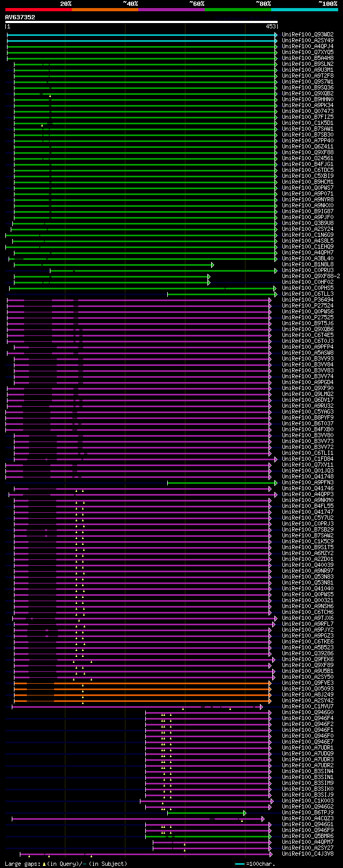The image size is (343, 868).
Task: Open hit UniRef100_B1N8L8
Action: [308, 265]
